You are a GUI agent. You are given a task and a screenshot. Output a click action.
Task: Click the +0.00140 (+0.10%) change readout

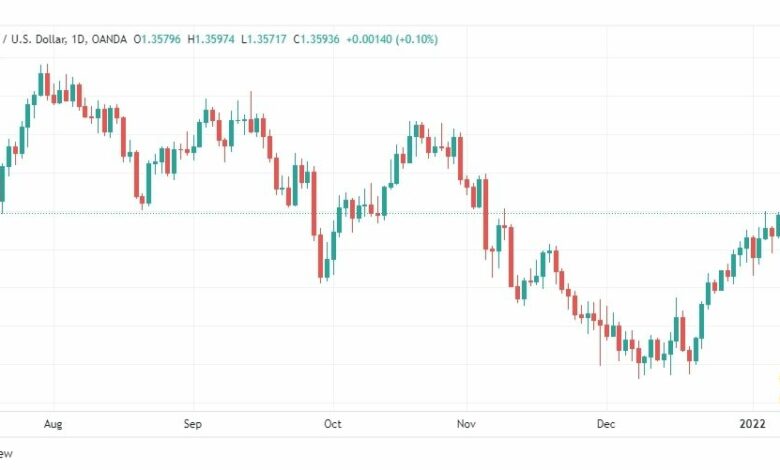coord(392,39)
